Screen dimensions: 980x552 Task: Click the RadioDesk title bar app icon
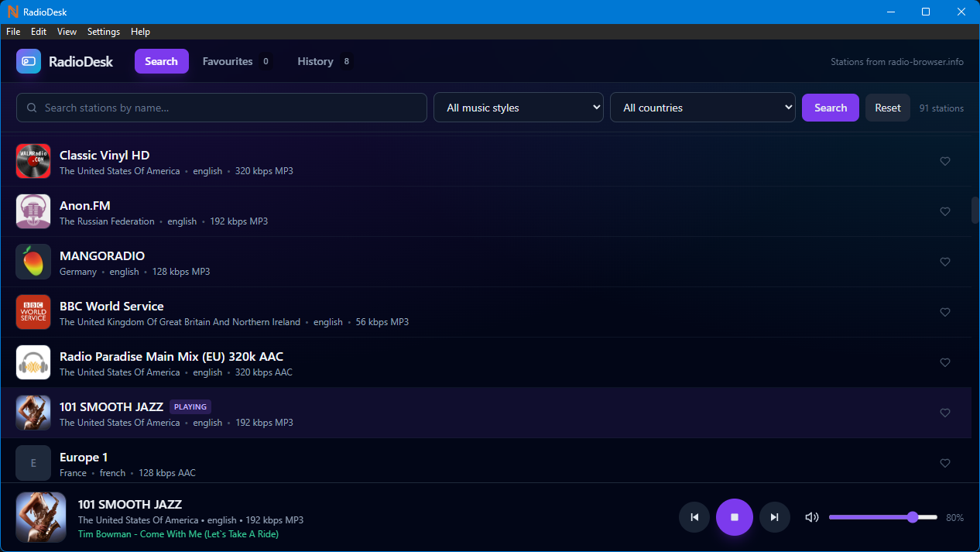point(12,12)
